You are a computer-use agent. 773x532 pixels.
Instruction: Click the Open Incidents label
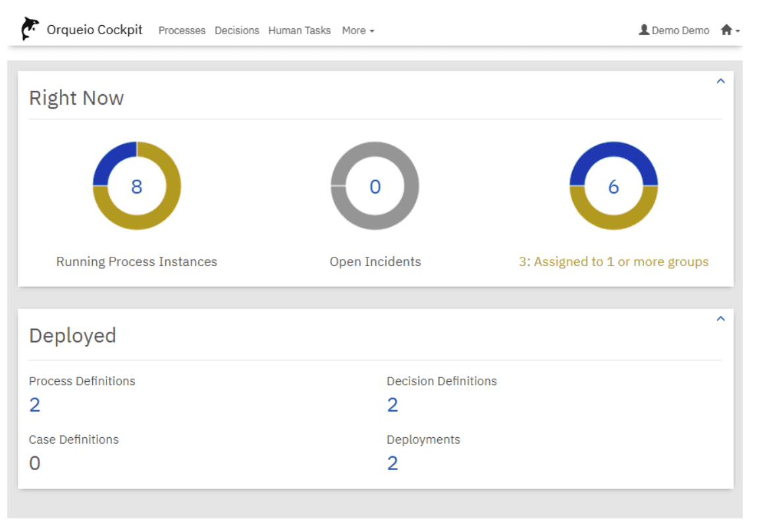375,262
